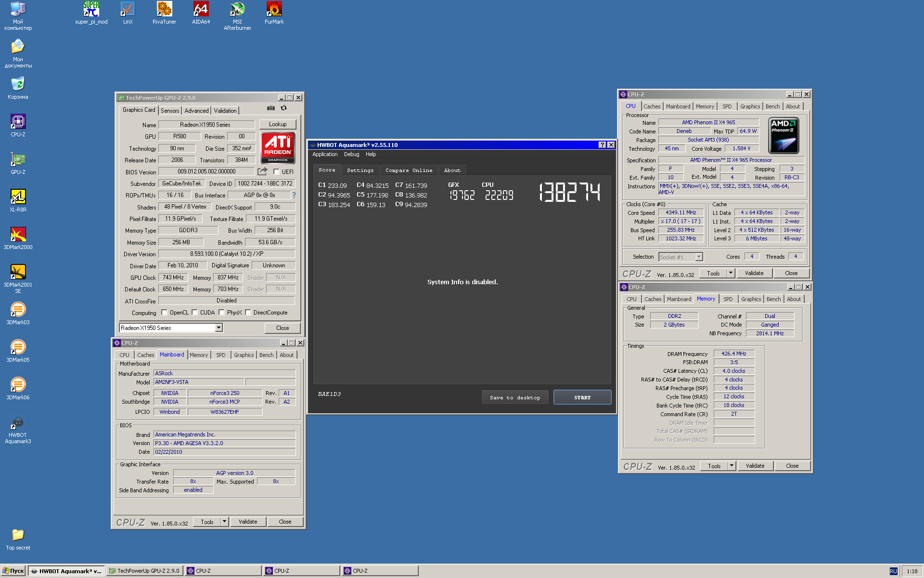Switch to the About tab in Aquamark
924x578 pixels.
pos(452,170)
